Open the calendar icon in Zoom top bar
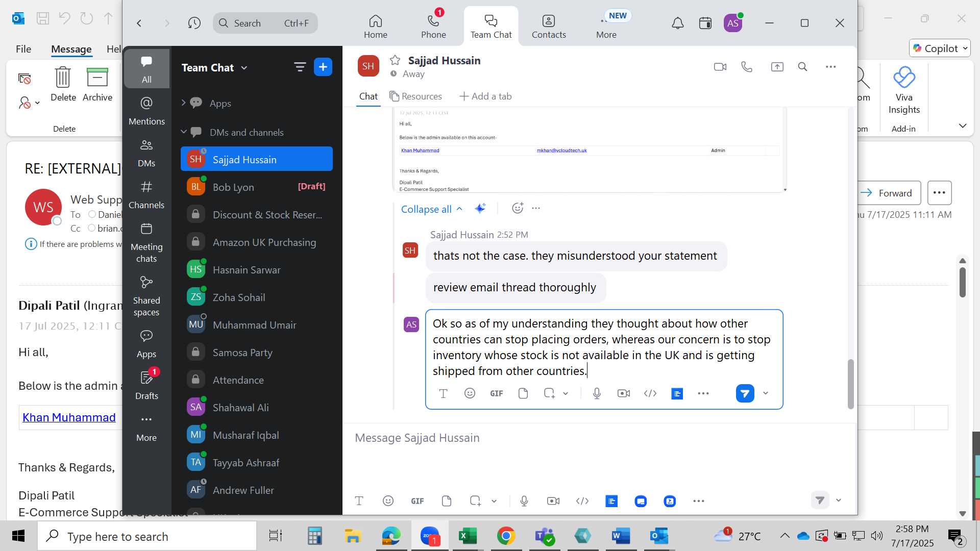Viewport: 980px width, 551px height. click(705, 23)
